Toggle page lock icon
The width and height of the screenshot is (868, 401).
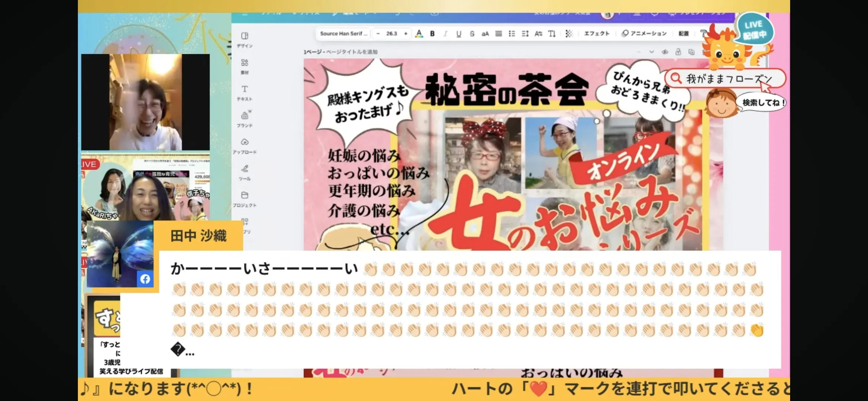678,52
